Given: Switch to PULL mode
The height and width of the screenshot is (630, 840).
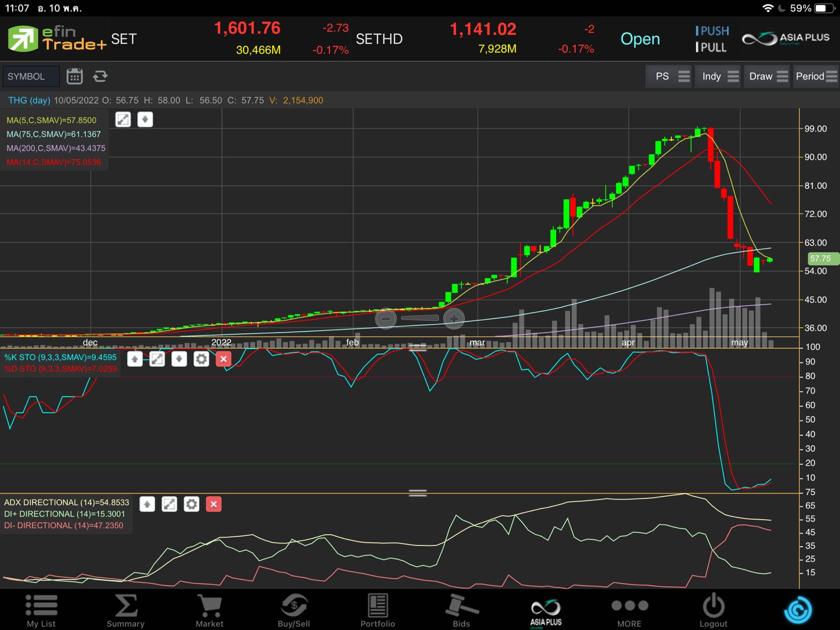Looking at the screenshot, I should [x=711, y=48].
